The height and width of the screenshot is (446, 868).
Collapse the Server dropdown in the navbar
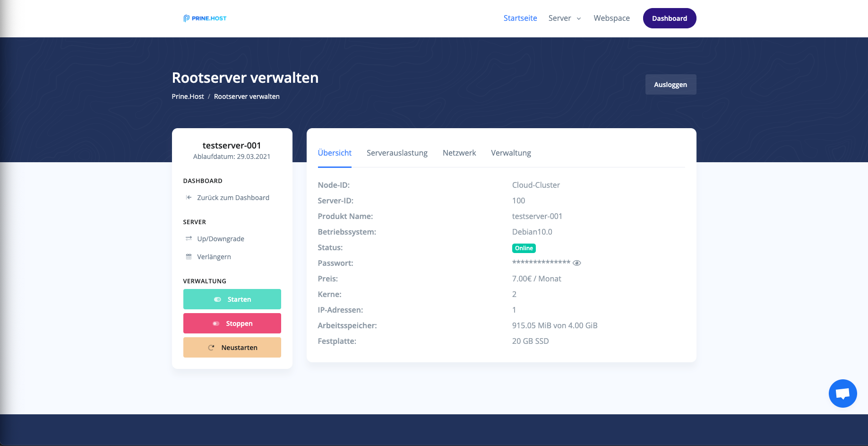[x=579, y=18]
